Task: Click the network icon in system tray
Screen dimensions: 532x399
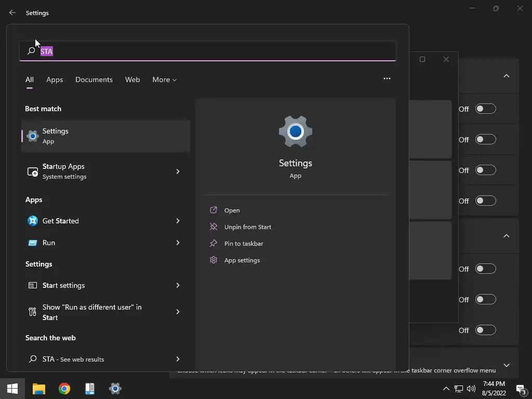Action: (x=459, y=389)
